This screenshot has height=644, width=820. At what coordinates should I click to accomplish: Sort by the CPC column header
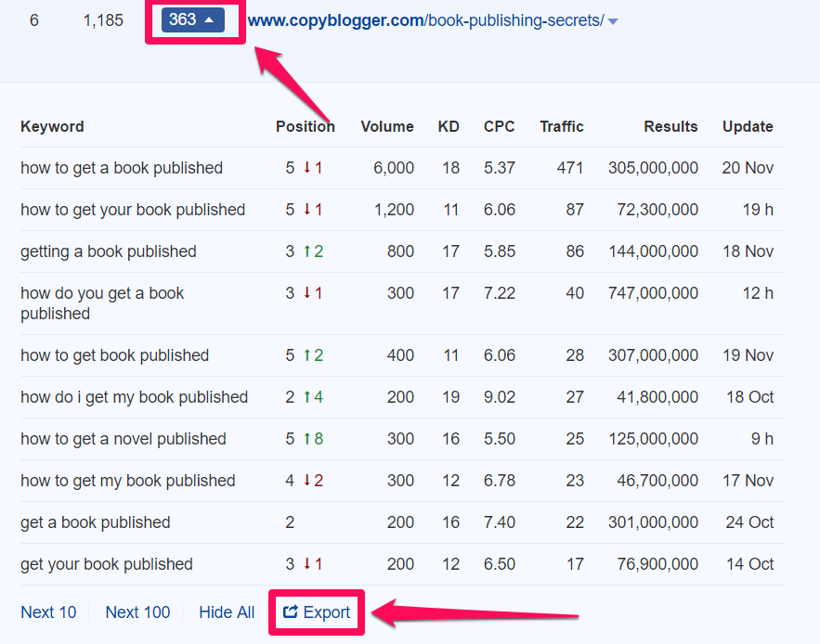coord(499,127)
